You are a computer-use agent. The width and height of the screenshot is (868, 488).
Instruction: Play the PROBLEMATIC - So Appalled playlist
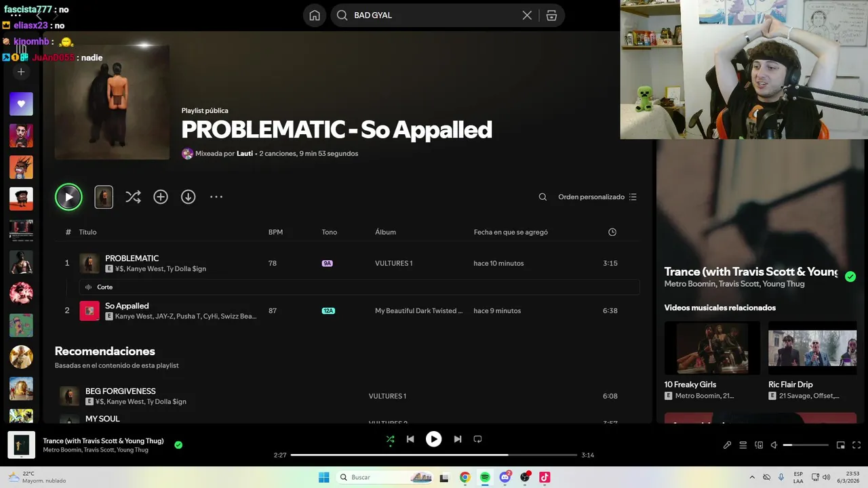(68, 197)
